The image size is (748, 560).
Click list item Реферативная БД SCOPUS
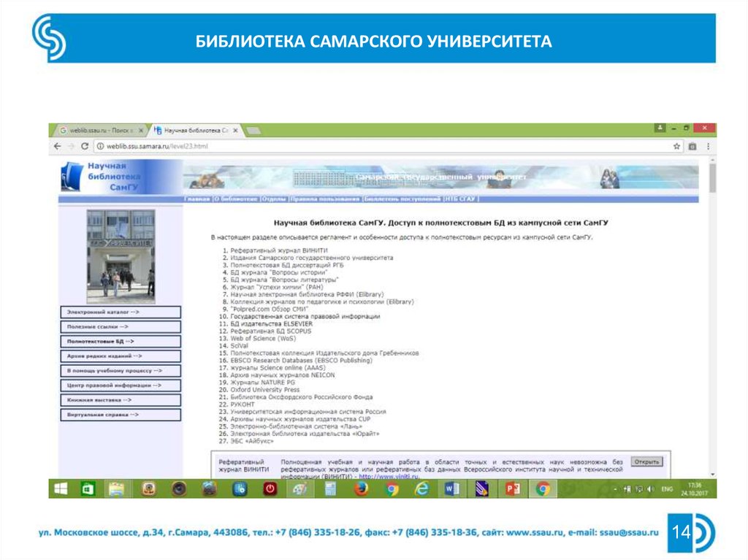[270, 331]
